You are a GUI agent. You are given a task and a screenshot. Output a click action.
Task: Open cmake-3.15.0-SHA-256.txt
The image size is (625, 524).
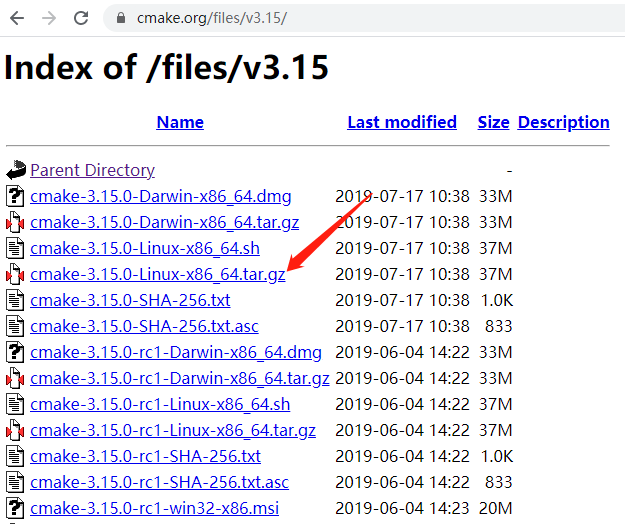[130, 300]
